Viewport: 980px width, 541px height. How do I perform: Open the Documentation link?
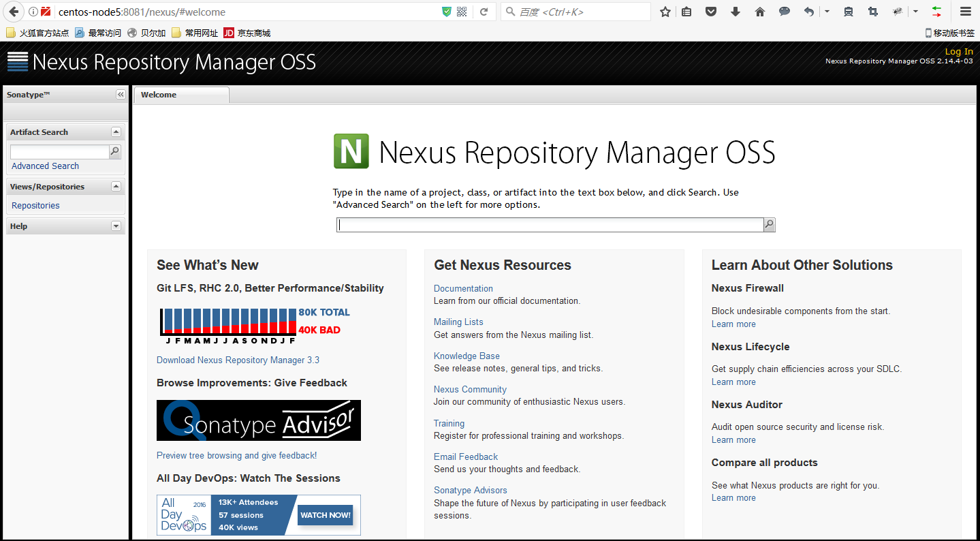(x=463, y=289)
